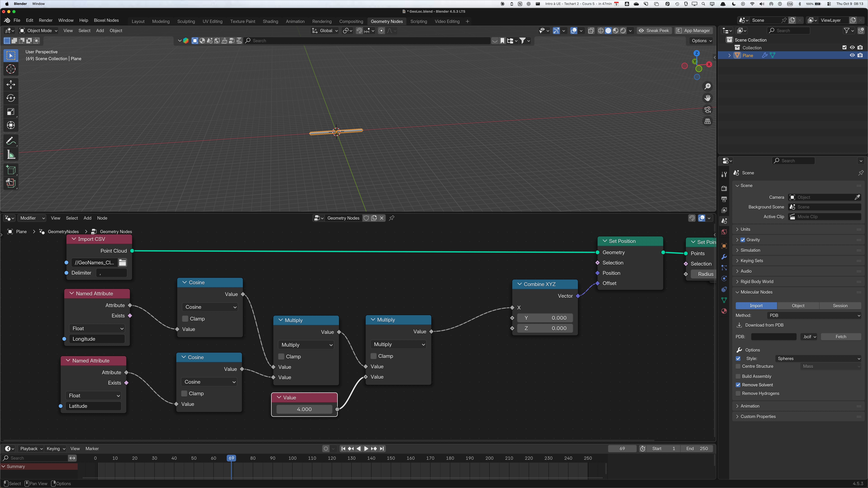Click the PDB code input field

tap(774, 337)
